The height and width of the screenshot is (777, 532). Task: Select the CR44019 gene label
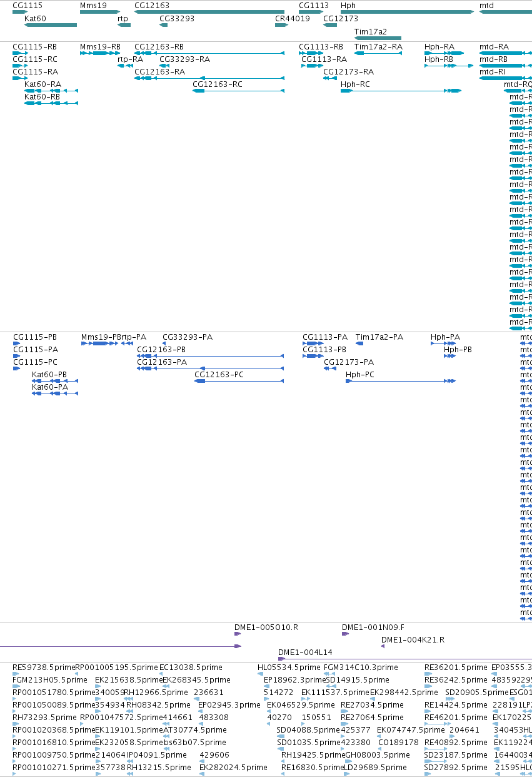click(293, 19)
